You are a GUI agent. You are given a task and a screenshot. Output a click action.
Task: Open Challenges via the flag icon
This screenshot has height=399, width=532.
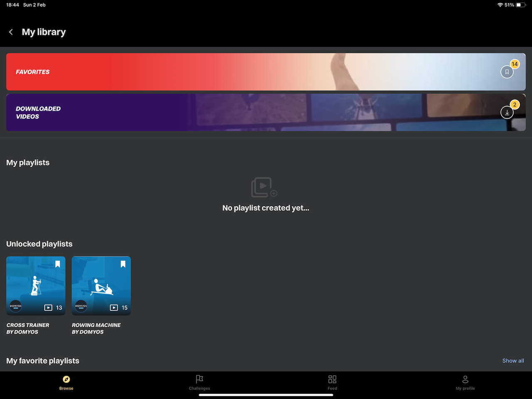pos(199,379)
